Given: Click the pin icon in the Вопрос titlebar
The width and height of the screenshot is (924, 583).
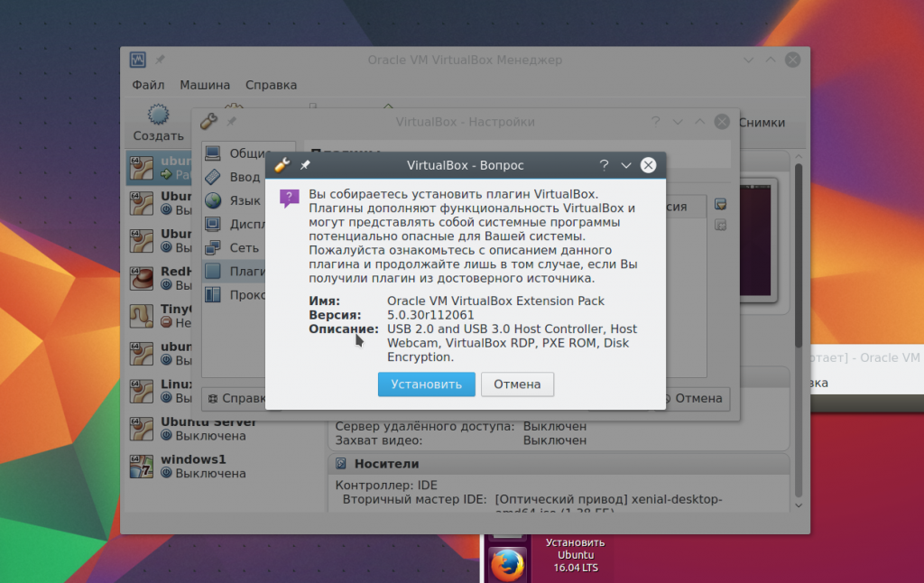Looking at the screenshot, I should [x=305, y=165].
